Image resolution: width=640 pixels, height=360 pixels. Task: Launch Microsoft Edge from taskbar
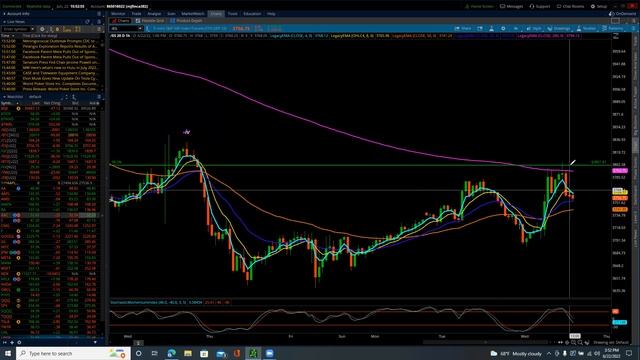pos(171,353)
